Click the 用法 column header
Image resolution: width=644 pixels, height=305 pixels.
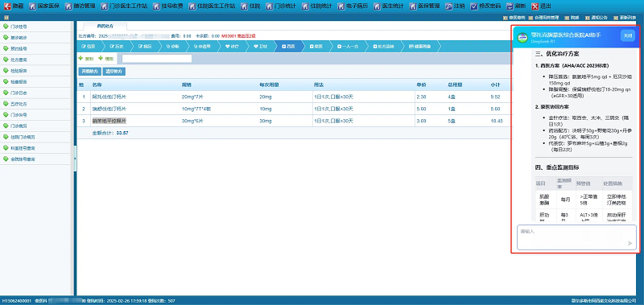(x=318, y=85)
